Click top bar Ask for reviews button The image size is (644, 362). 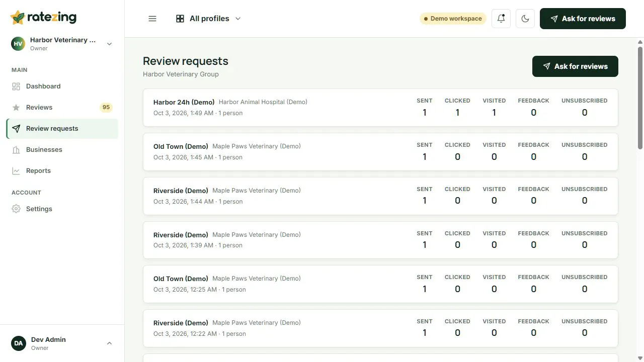coord(583,19)
